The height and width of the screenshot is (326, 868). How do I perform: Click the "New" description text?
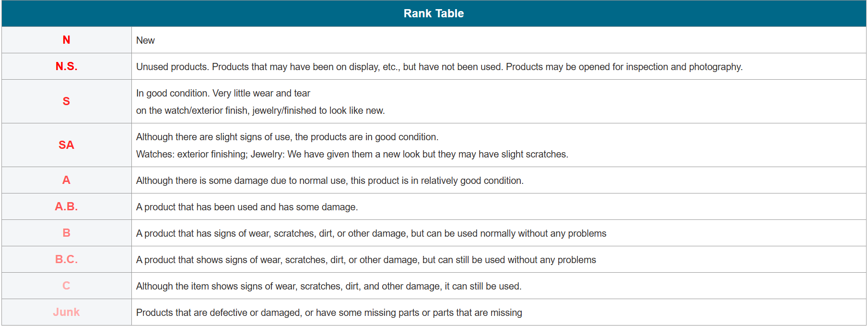pos(145,40)
